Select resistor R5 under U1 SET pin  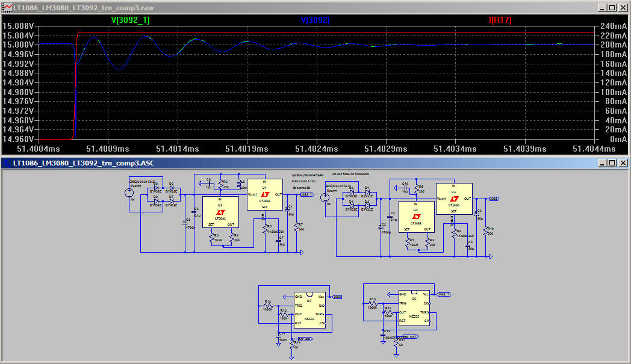coord(265,229)
